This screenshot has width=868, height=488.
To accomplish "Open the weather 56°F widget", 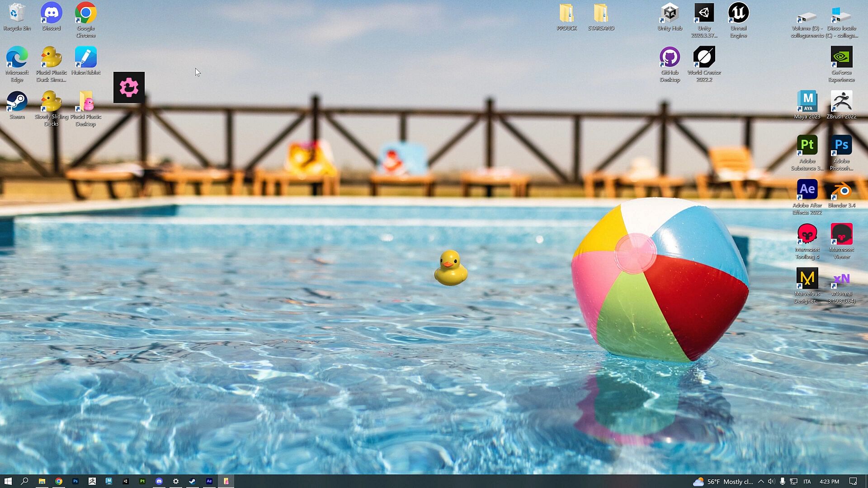I will 723,481.
